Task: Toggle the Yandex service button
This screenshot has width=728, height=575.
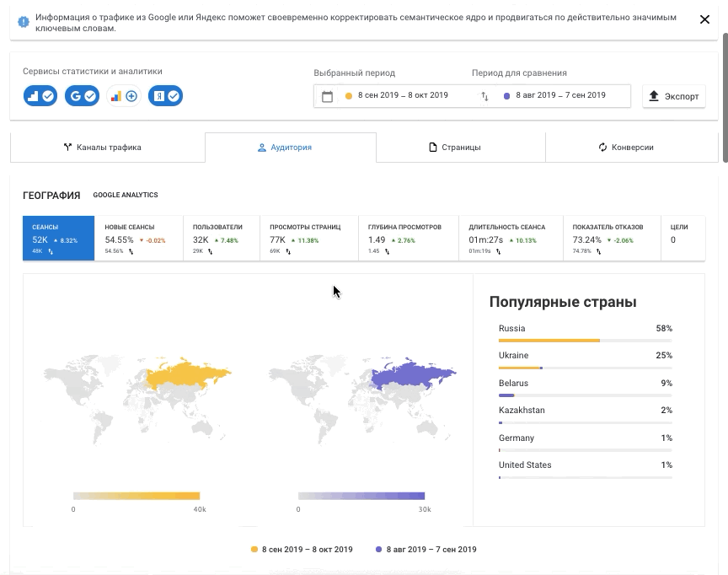Action: tap(165, 96)
